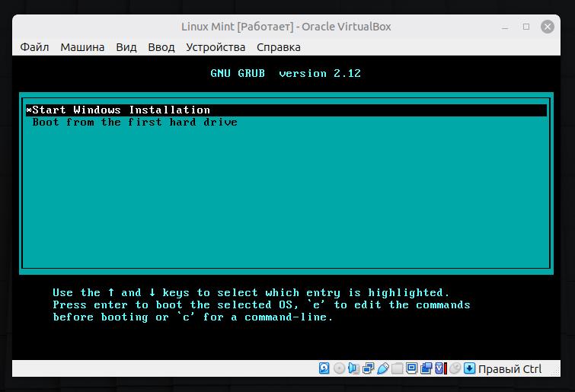575x392 pixels.
Task: Click the CPU virtualization status icon
Action: pyautogui.click(x=441, y=368)
